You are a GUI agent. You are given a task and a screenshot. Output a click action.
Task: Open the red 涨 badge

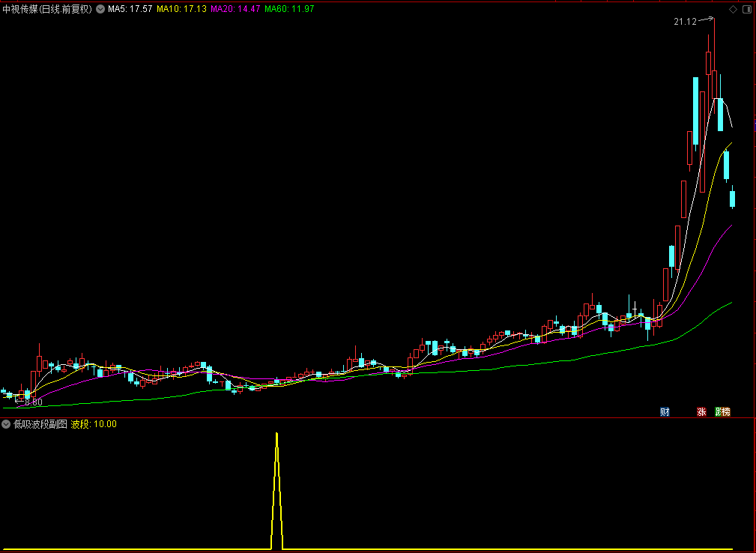pos(701,411)
